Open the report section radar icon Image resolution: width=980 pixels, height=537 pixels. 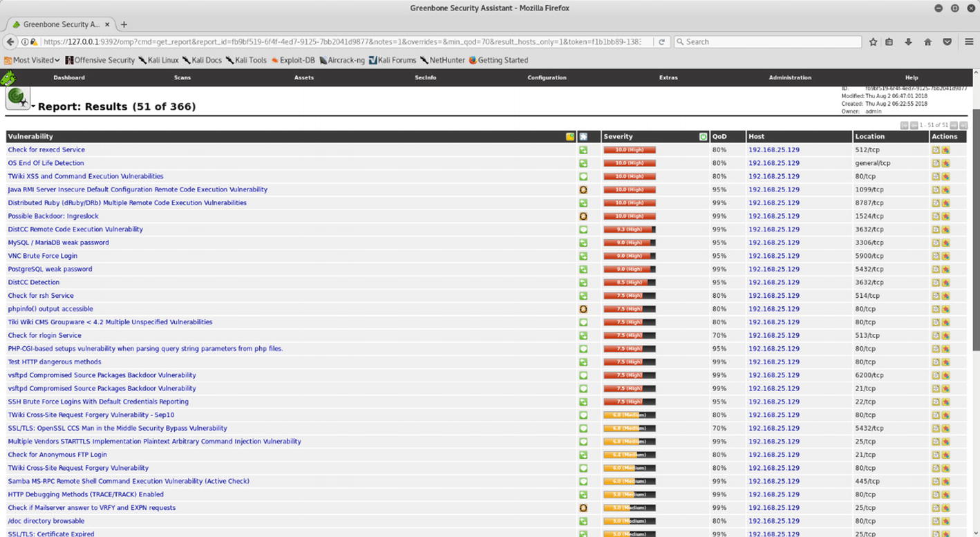[x=17, y=98]
